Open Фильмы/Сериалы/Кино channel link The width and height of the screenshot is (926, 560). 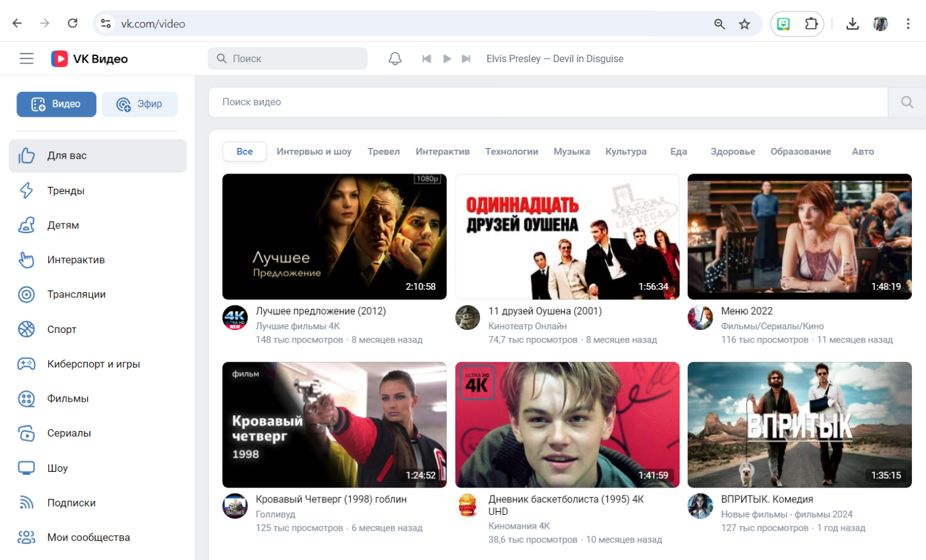coord(772,326)
